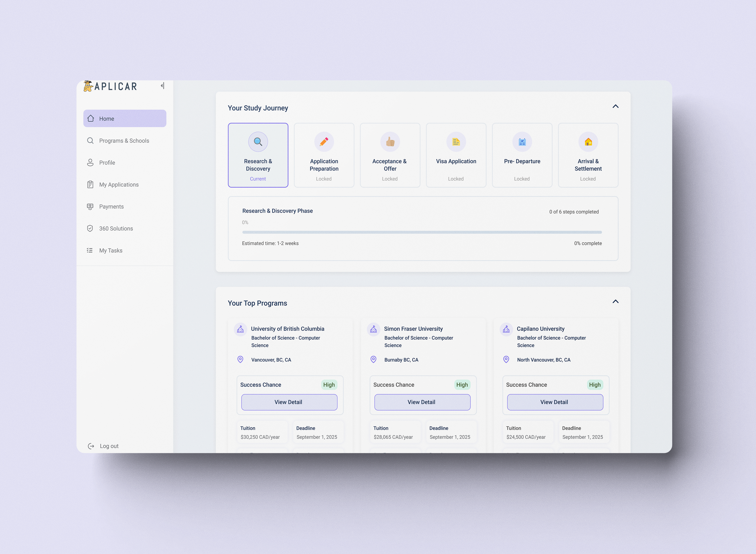
Task: Select the Research & Discovery magnifier icon
Action: (258, 141)
